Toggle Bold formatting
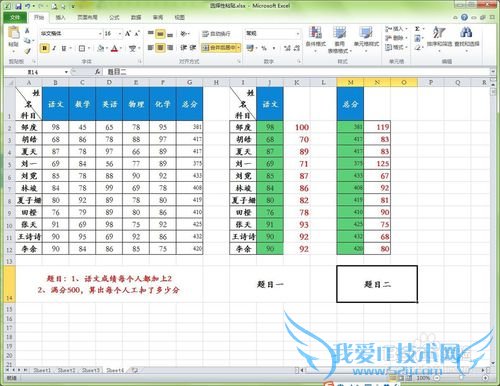 (44, 49)
